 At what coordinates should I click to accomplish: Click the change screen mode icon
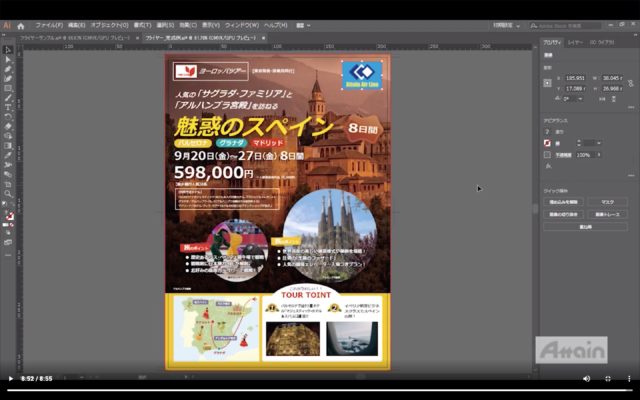click(8, 242)
